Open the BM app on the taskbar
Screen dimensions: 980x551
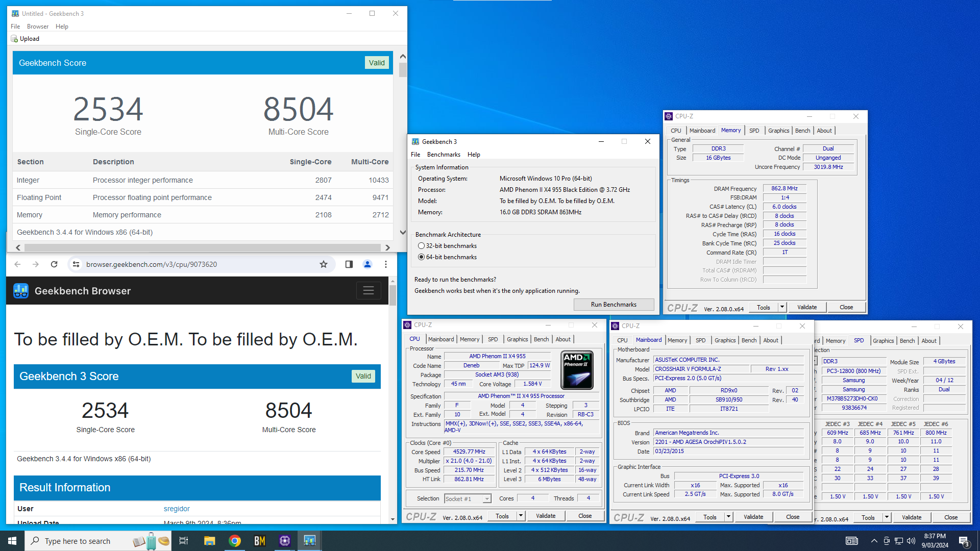click(x=260, y=541)
